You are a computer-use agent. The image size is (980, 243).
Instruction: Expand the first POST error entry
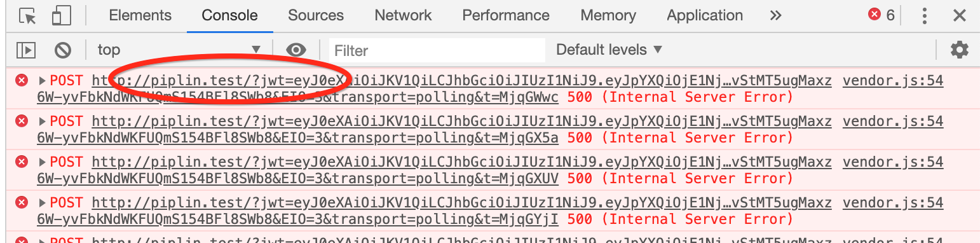click(x=43, y=81)
